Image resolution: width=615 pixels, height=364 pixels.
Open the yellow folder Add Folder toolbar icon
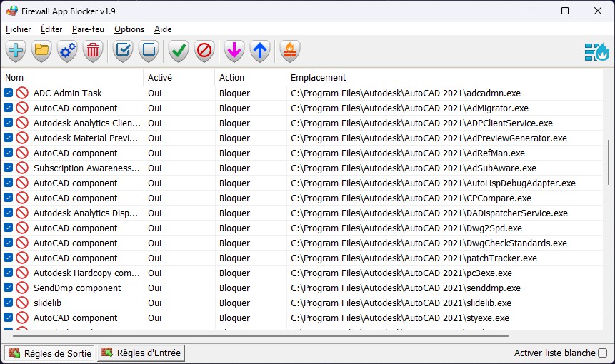(x=41, y=51)
